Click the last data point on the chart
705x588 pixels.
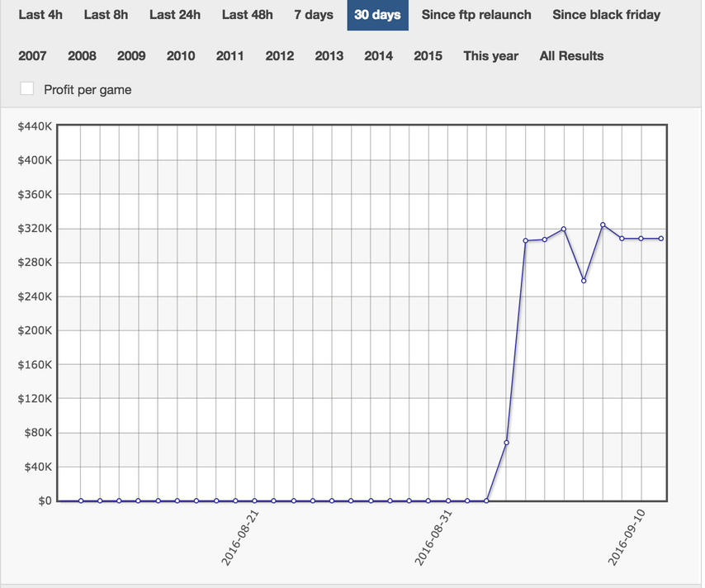click(x=661, y=239)
